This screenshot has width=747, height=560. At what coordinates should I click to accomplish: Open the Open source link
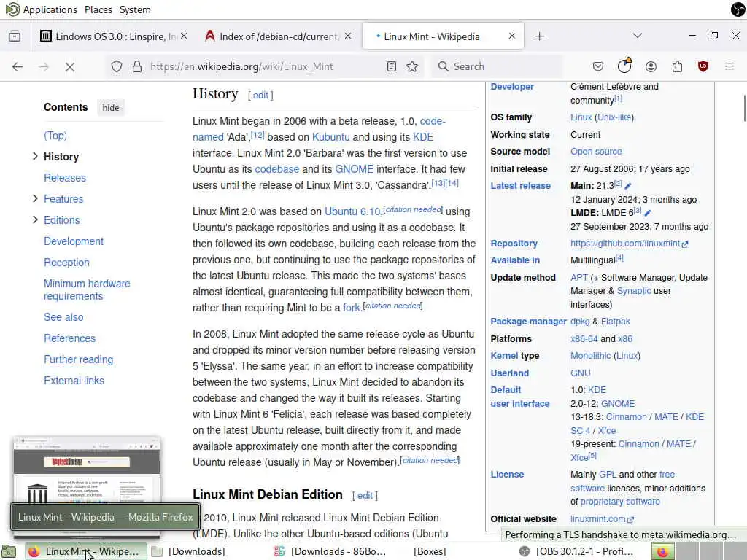(596, 152)
